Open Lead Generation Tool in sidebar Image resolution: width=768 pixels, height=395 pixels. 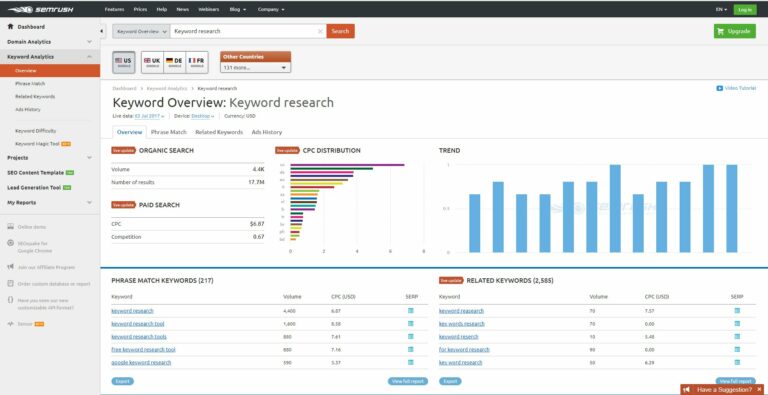[34, 188]
